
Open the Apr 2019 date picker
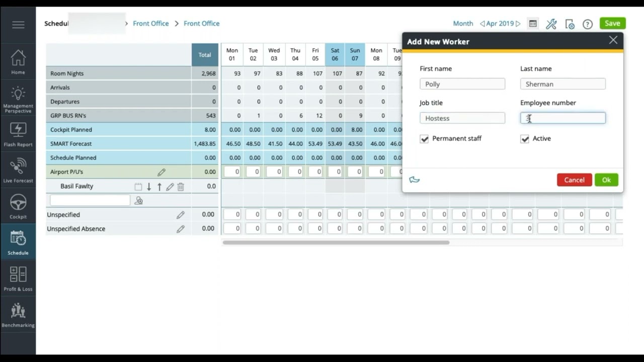pos(500,24)
